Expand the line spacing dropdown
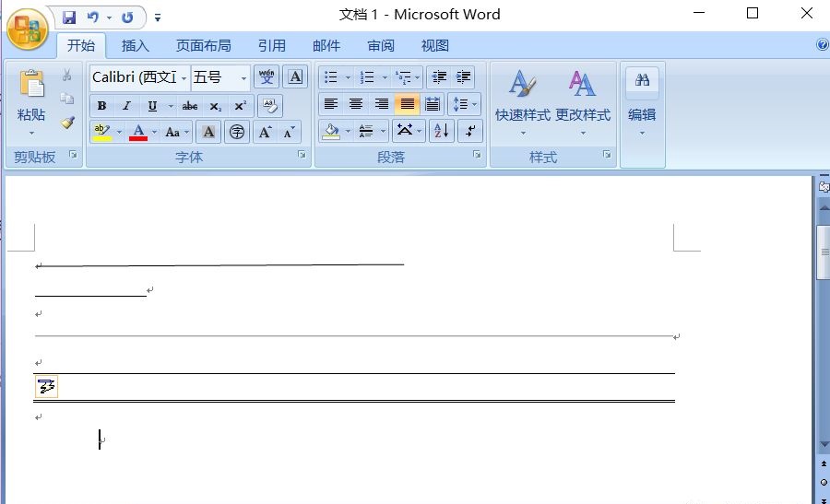The width and height of the screenshot is (830, 504). (x=463, y=105)
